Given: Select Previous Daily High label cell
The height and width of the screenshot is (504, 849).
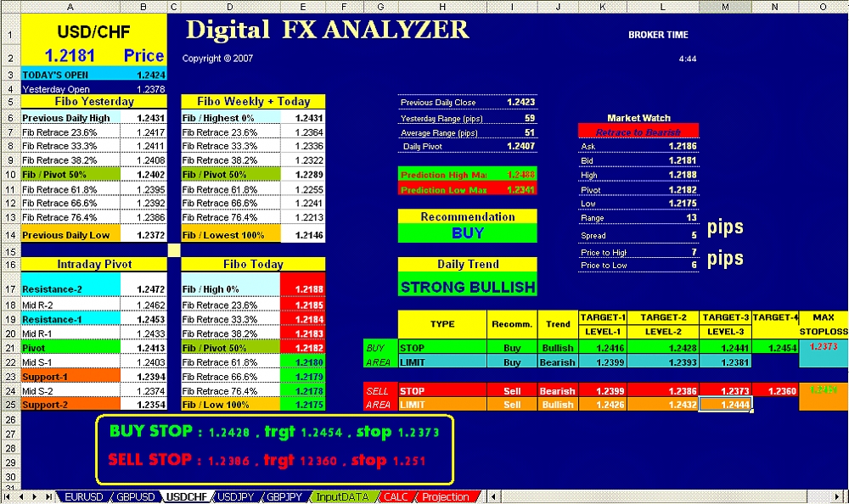Looking at the screenshot, I should tap(70, 117).
